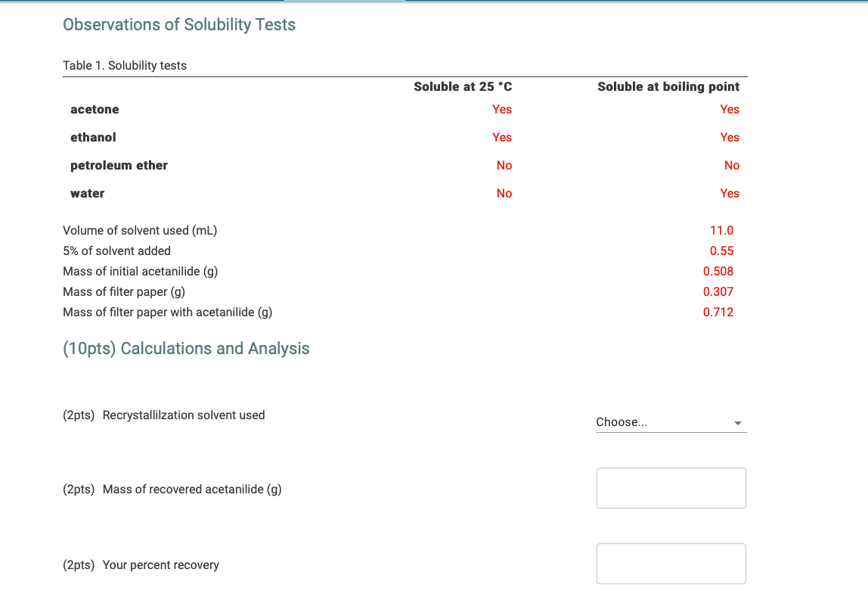Open the recrystallization solvent Choose dropdown
868x591 pixels.
click(x=671, y=422)
